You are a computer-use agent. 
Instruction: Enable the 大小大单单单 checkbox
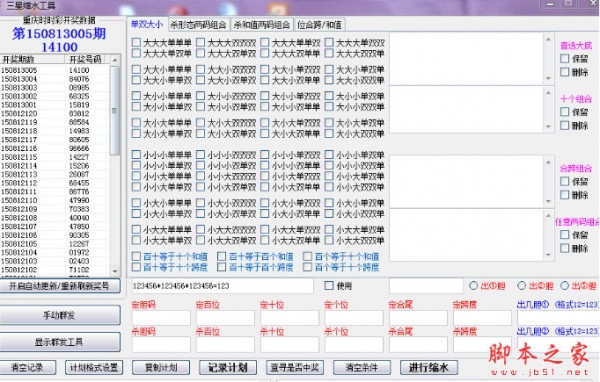(136, 122)
